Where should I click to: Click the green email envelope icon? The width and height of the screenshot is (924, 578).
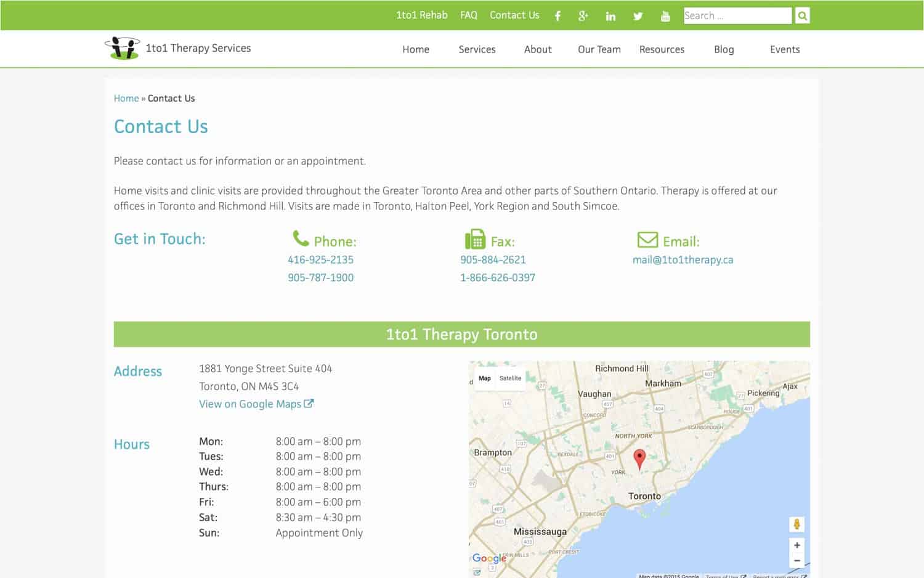647,239
